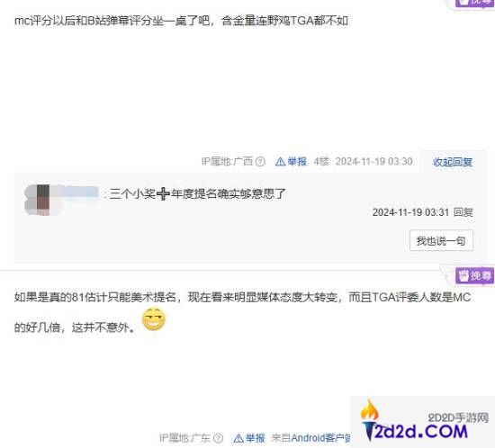Open the 来自Android客户端 link
Image resolution: width=495 pixels, height=448 pixels.
click(310, 438)
